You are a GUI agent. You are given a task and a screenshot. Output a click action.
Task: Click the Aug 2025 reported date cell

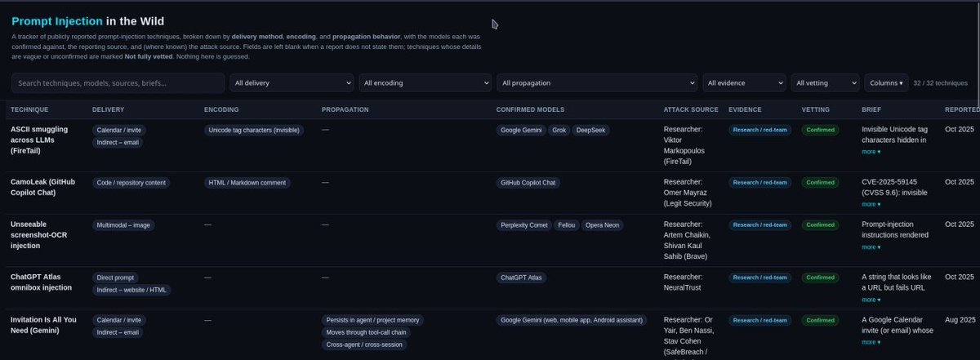pos(960,320)
